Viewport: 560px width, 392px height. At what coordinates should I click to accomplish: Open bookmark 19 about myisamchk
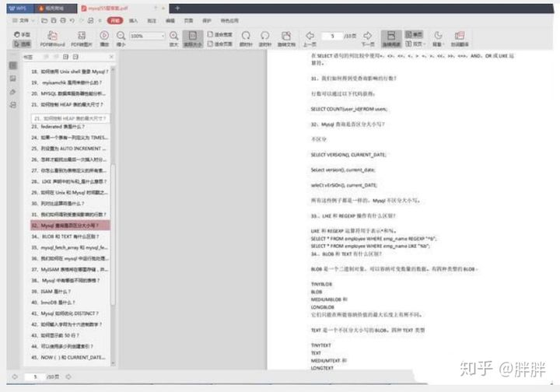tap(67, 82)
